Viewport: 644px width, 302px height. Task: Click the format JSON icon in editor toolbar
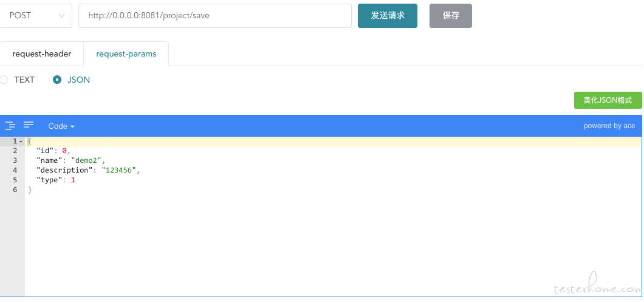(x=10, y=126)
